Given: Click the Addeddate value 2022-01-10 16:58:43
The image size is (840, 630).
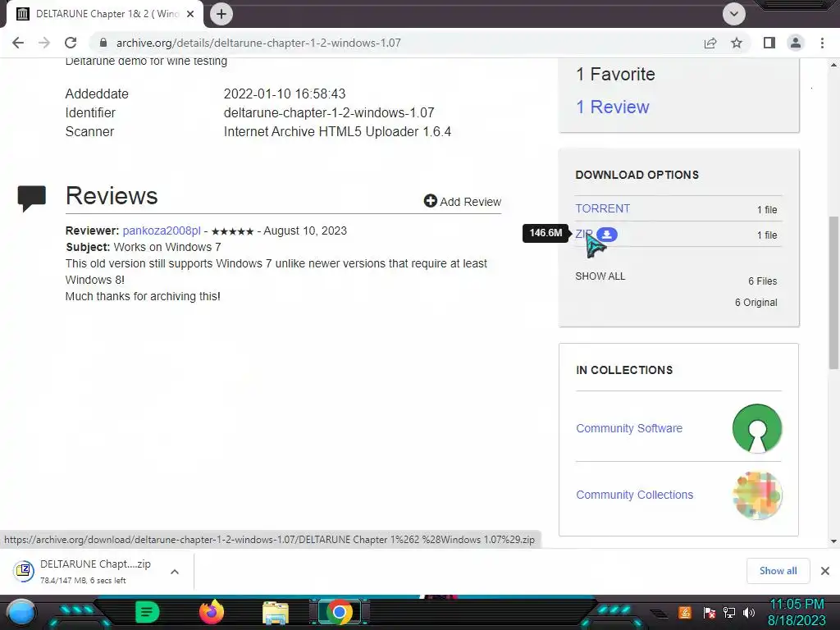Looking at the screenshot, I should pyautogui.click(x=285, y=94).
